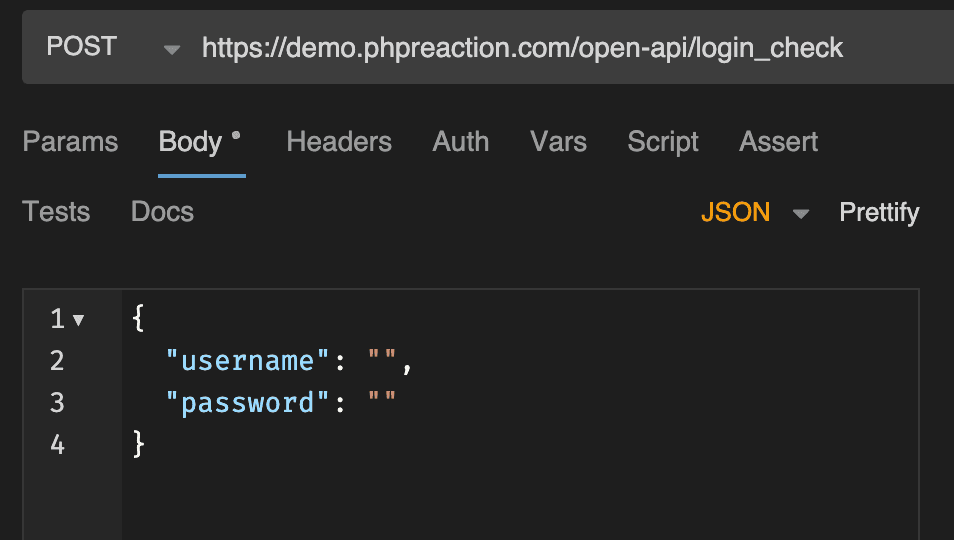Select the Tests tab
This screenshot has height=540, width=954.
56,212
